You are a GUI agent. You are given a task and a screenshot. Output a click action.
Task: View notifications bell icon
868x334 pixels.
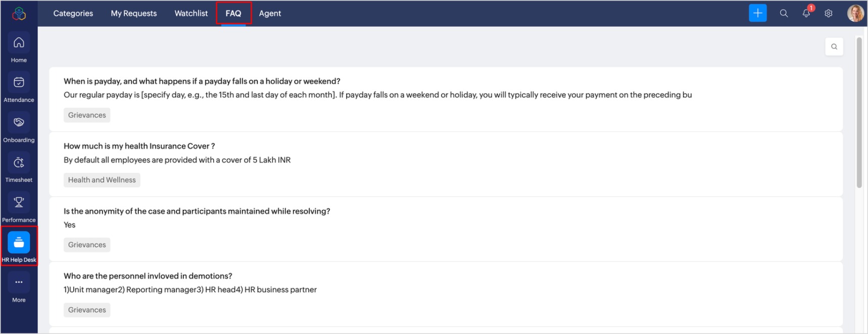[806, 14]
